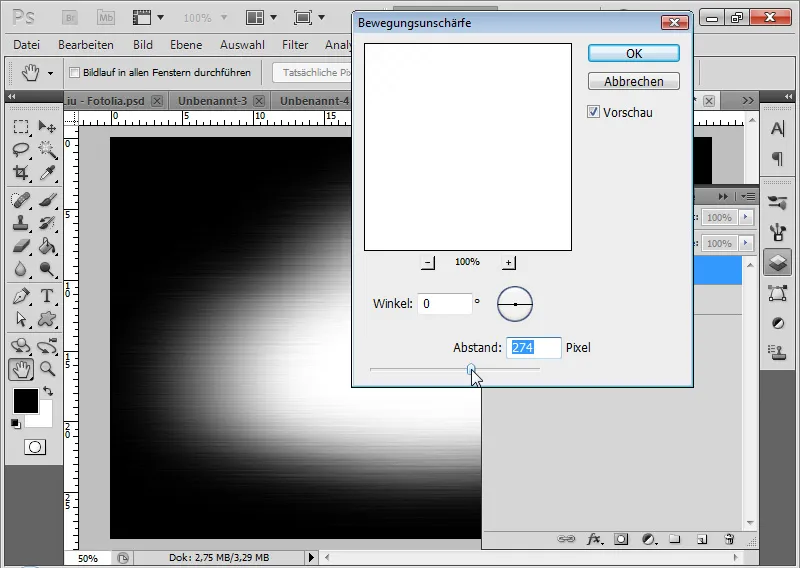Link layers icon in Layers panel
The height and width of the screenshot is (568, 800).
point(566,539)
